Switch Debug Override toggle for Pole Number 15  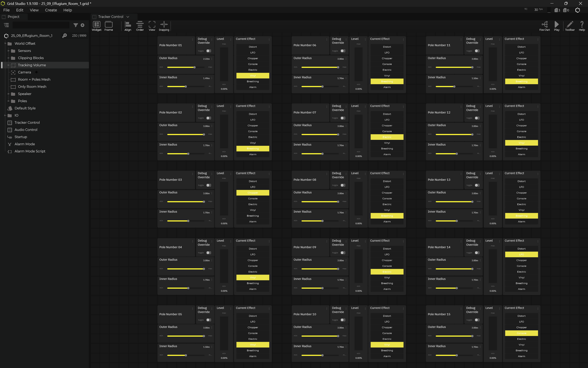477,320
